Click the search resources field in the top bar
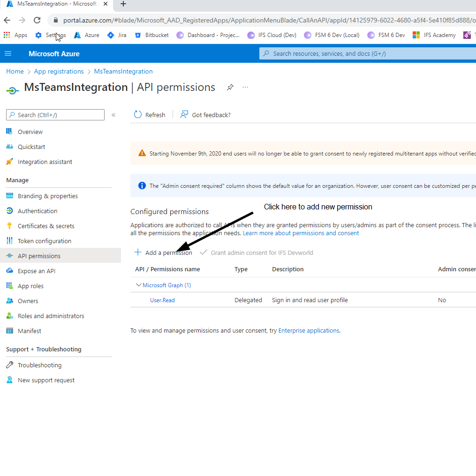 click(366, 53)
